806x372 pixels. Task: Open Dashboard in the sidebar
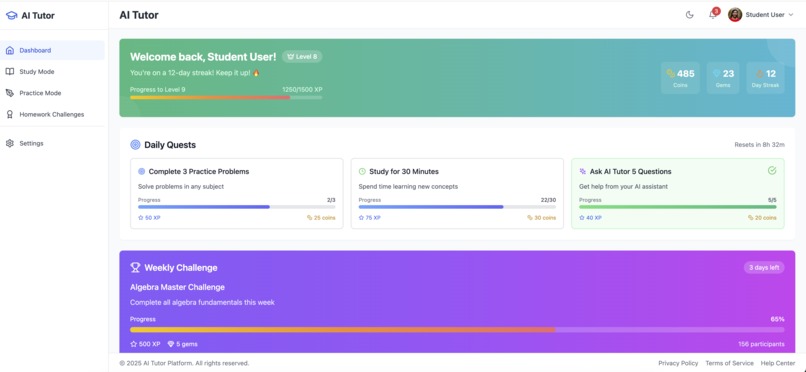pos(52,50)
